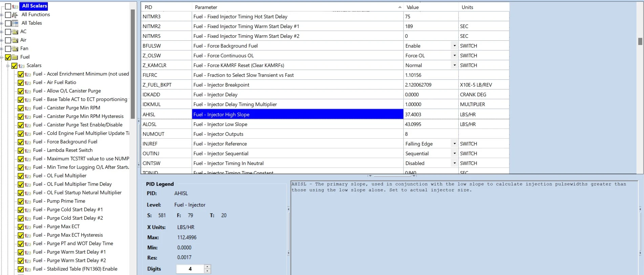Click the 123 icon next to Scalars

(x=21, y=66)
